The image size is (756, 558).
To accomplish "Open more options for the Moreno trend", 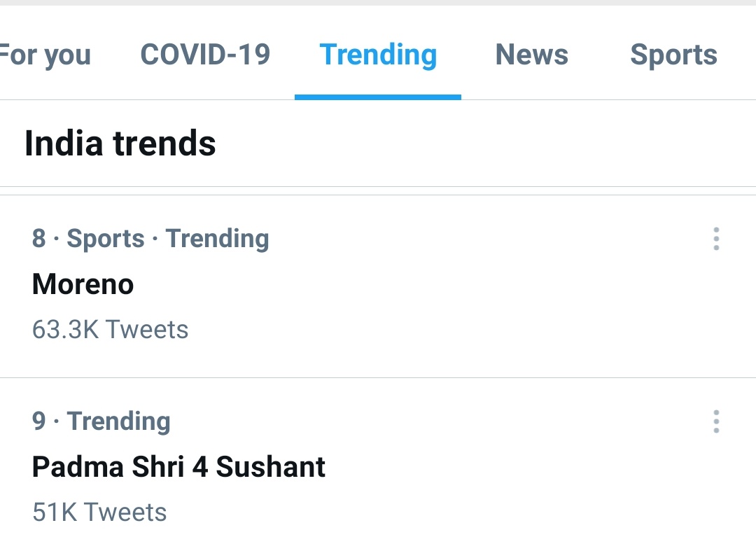I will pyautogui.click(x=716, y=239).
